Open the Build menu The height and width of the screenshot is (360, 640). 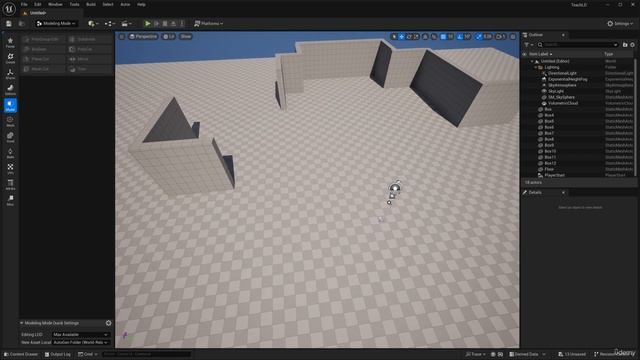(91, 4)
